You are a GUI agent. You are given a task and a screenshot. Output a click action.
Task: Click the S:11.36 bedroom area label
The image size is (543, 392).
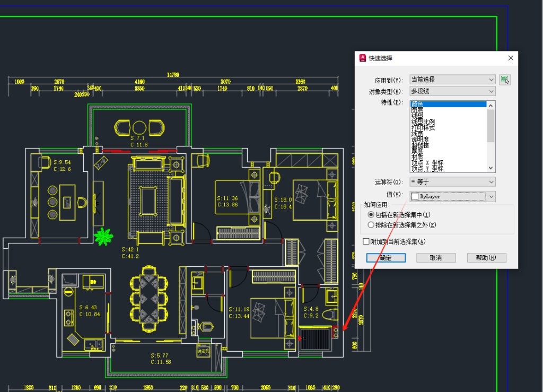coord(227,198)
